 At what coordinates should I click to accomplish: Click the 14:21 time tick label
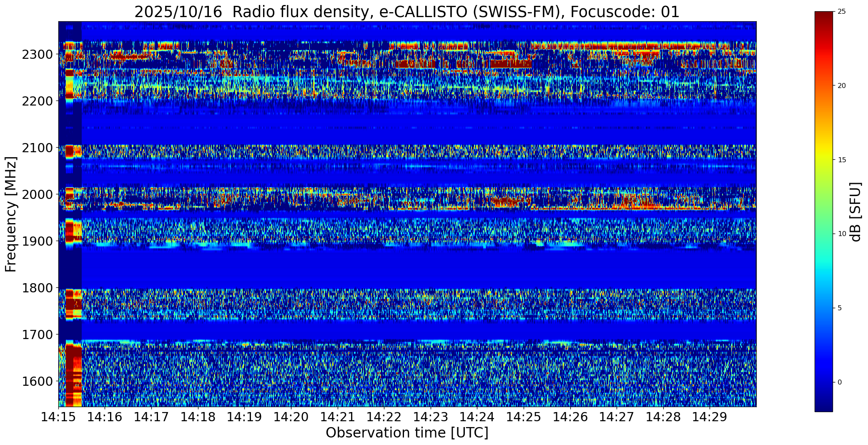(338, 417)
